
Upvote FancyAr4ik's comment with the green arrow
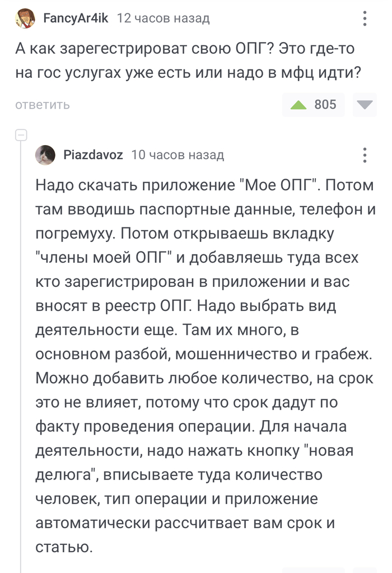298,105
